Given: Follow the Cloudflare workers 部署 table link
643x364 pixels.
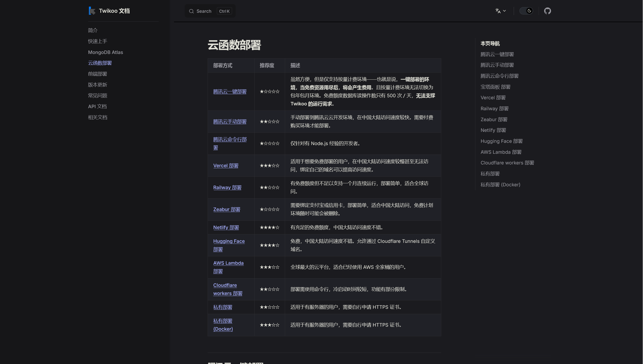Looking at the screenshot, I should [228, 289].
